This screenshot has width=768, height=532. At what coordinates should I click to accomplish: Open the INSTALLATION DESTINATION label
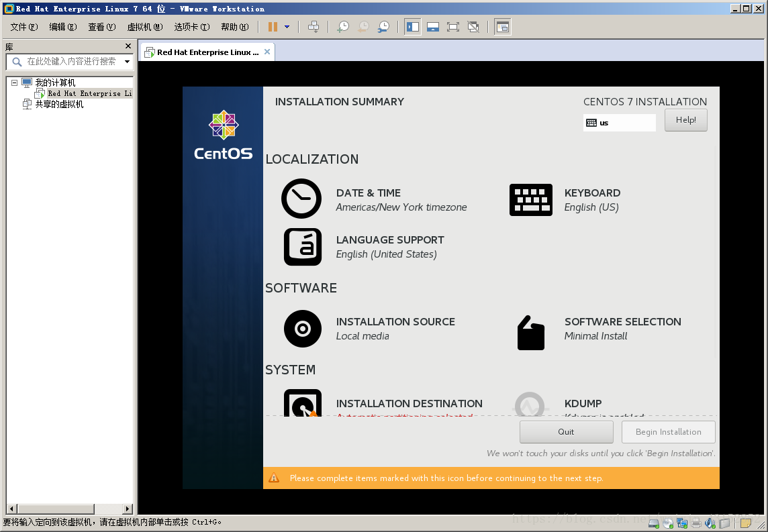[x=409, y=403]
